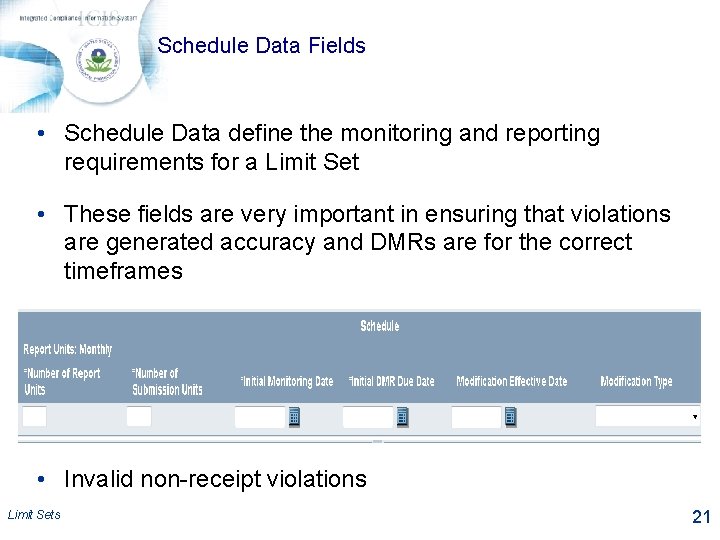Click the Invalid non-receipt violations bullet

[215, 479]
